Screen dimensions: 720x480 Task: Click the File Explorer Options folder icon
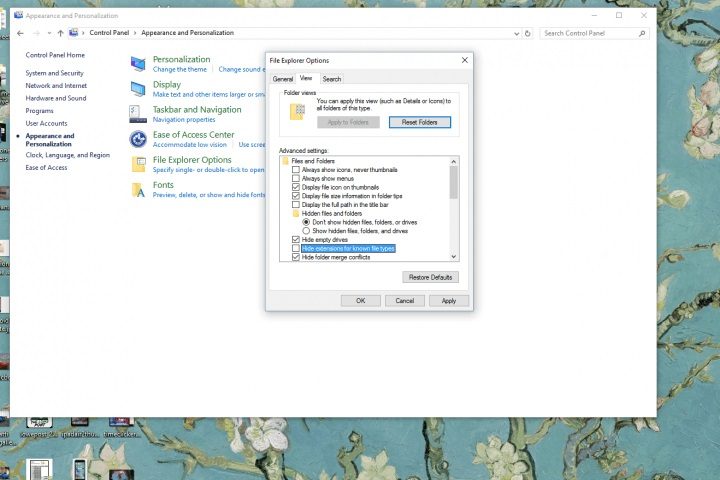coord(138,164)
